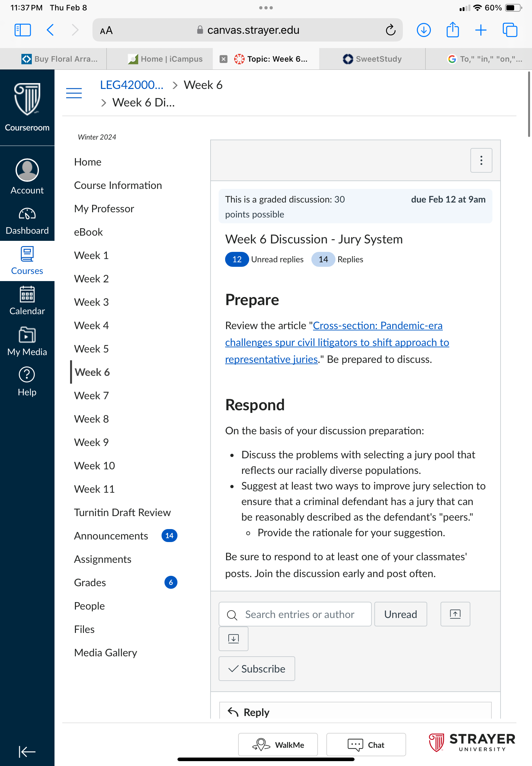
Task: Tap the Share icon in Safari
Action: click(452, 29)
